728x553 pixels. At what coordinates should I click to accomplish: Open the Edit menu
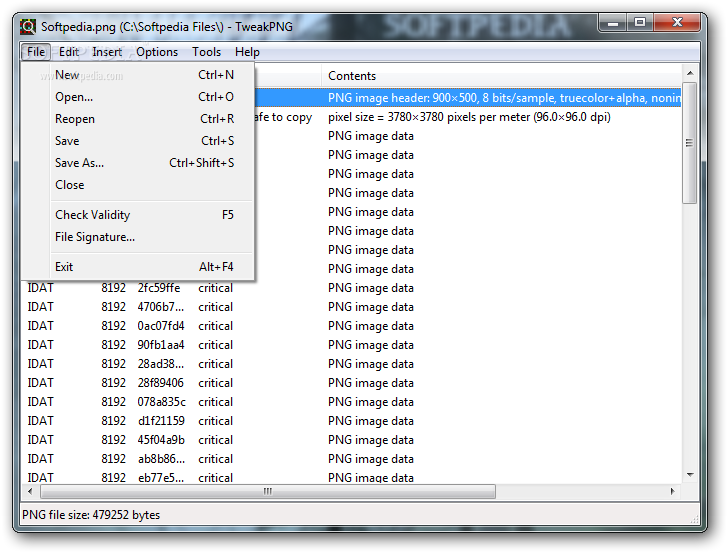tap(69, 52)
